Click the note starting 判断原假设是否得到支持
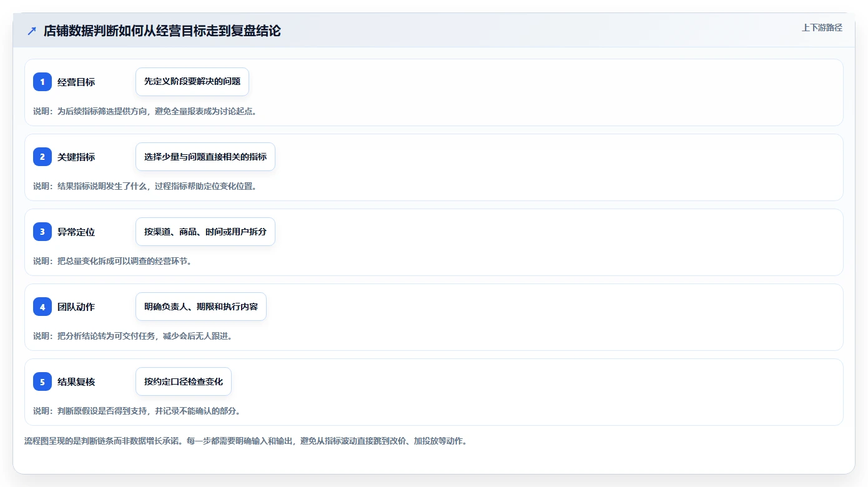This screenshot has height=487, width=868. click(137, 411)
